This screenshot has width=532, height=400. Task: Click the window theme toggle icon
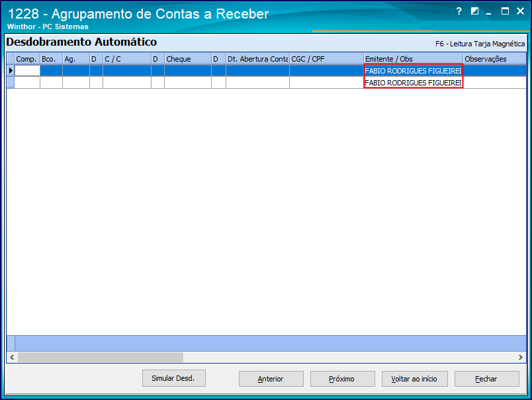coord(474,11)
